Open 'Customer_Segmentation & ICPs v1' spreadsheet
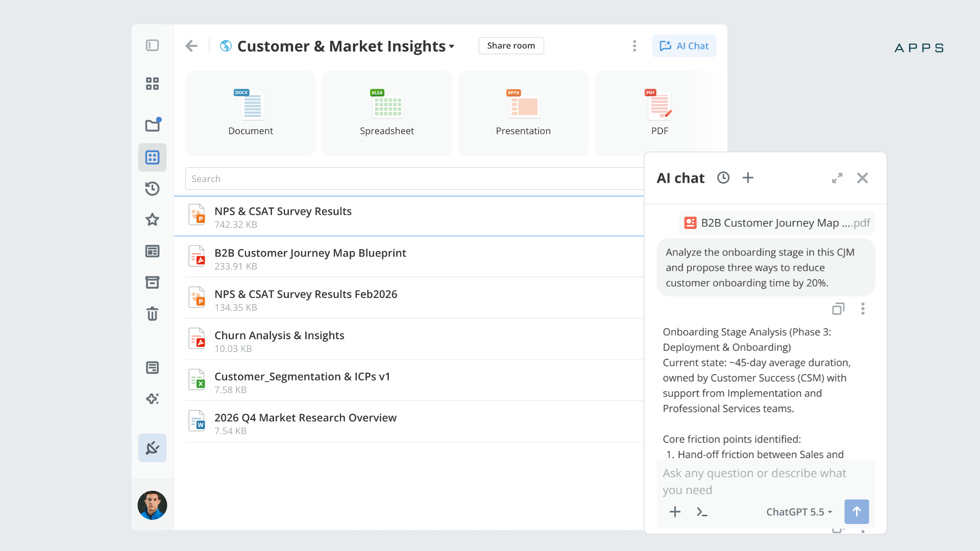Image resolution: width=980 pixels, height=551 pixels. (414, 381)
